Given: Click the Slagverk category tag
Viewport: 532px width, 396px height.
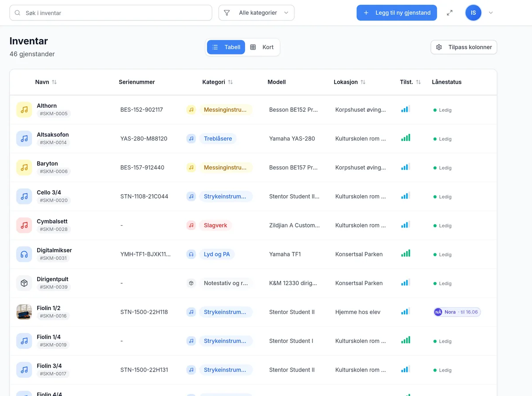Looking at the screenshot, I should (215, 225).
